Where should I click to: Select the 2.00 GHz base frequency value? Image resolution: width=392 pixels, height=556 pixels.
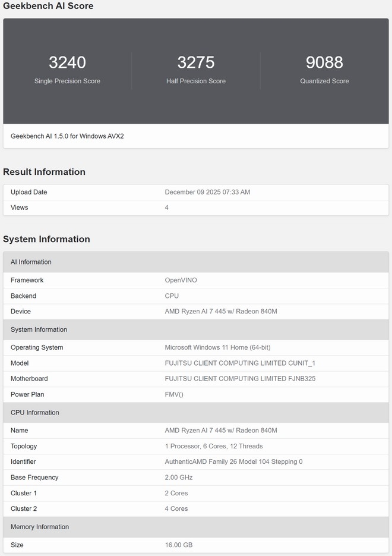click(178, 478)
